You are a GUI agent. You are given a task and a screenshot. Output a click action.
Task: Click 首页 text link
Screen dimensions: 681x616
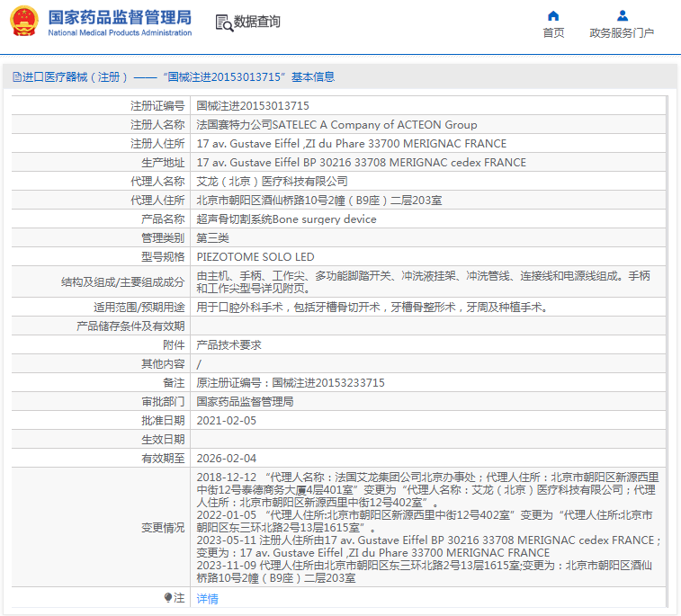[553, 33]
